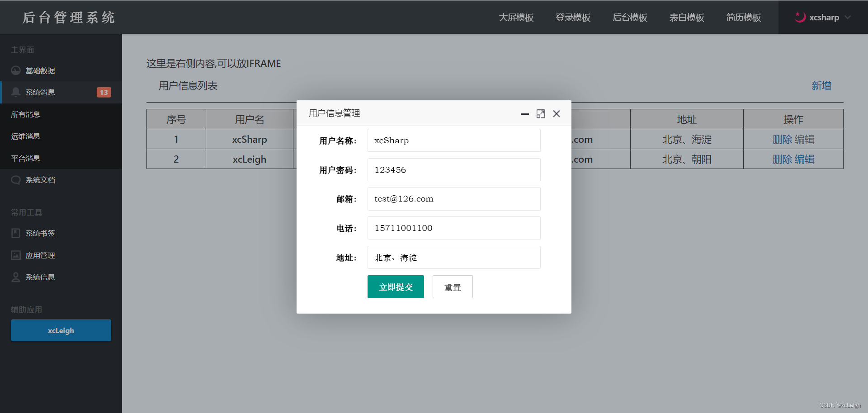Open the 表白模板 menu item

coord(687,17)
